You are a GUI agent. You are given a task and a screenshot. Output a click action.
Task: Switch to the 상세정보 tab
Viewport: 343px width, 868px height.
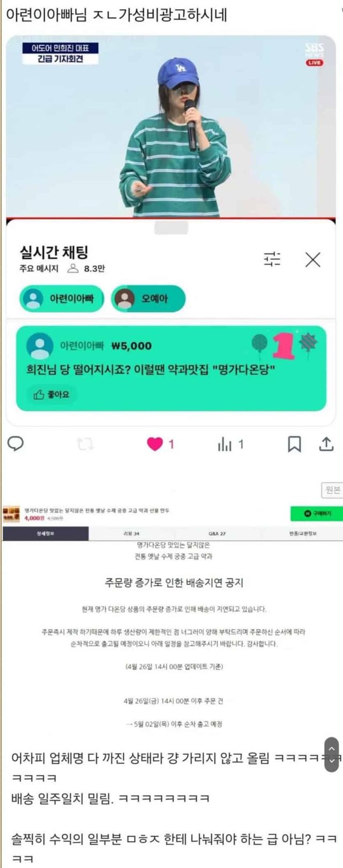coord(45,533)
